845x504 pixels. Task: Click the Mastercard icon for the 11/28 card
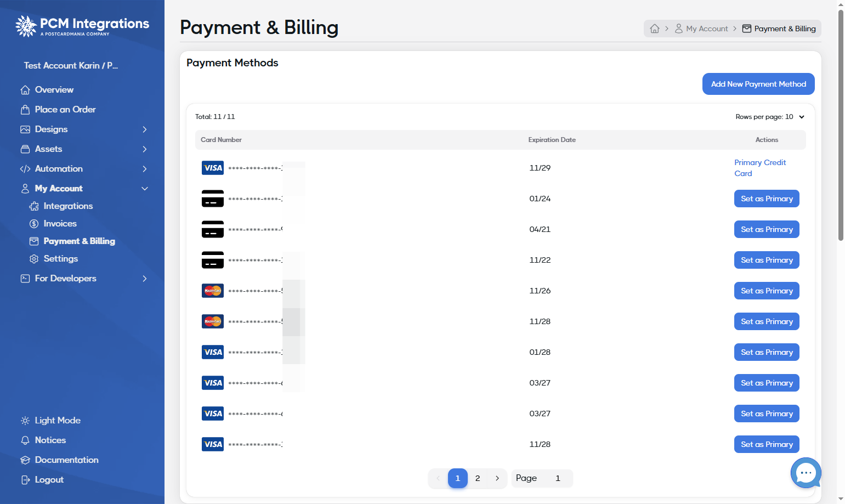[x=213, y=321]
